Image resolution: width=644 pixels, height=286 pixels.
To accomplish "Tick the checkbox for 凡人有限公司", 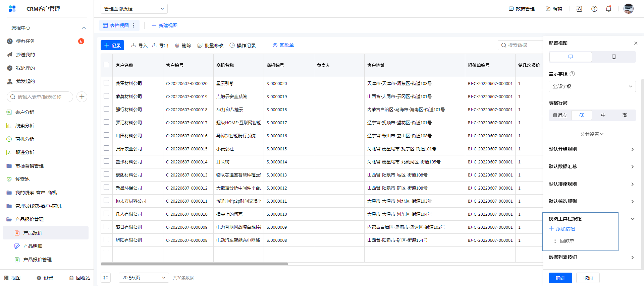I will [x=106, y=214].
